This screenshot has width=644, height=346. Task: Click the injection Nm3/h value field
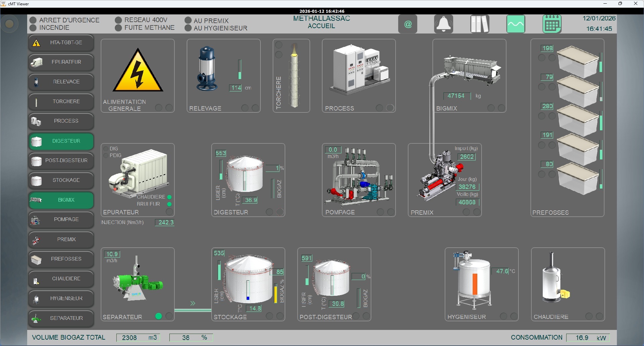pyautogui.click(x=165, y=223)
